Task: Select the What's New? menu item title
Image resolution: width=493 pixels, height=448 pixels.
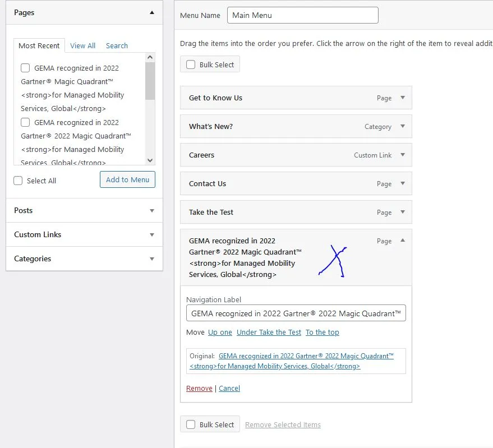Action: pos(211,126)
